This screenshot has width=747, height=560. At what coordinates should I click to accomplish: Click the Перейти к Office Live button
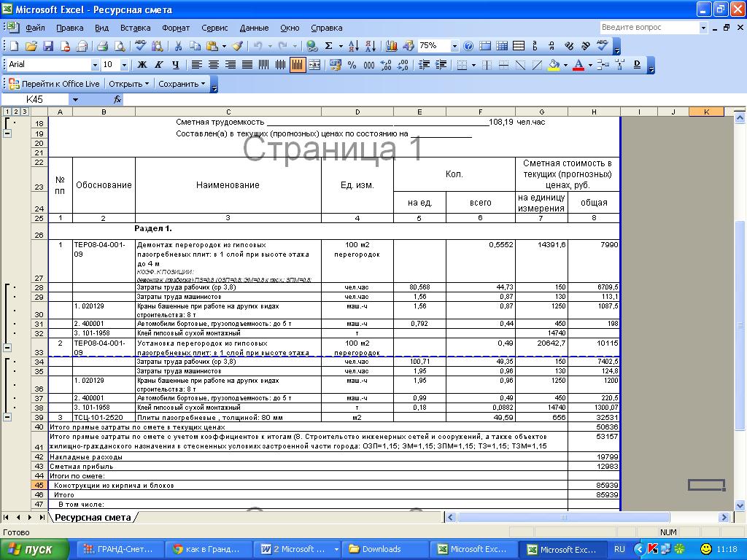(54, 84)
